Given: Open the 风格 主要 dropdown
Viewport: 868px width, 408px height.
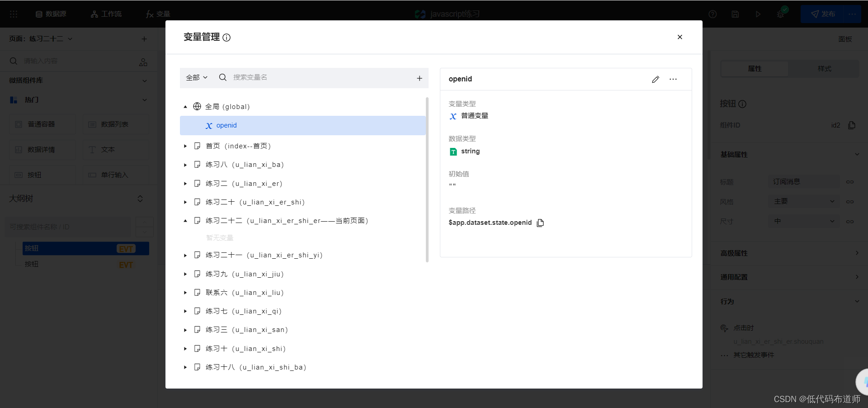Looking at the screenshot, I should [x=804, y=201].
